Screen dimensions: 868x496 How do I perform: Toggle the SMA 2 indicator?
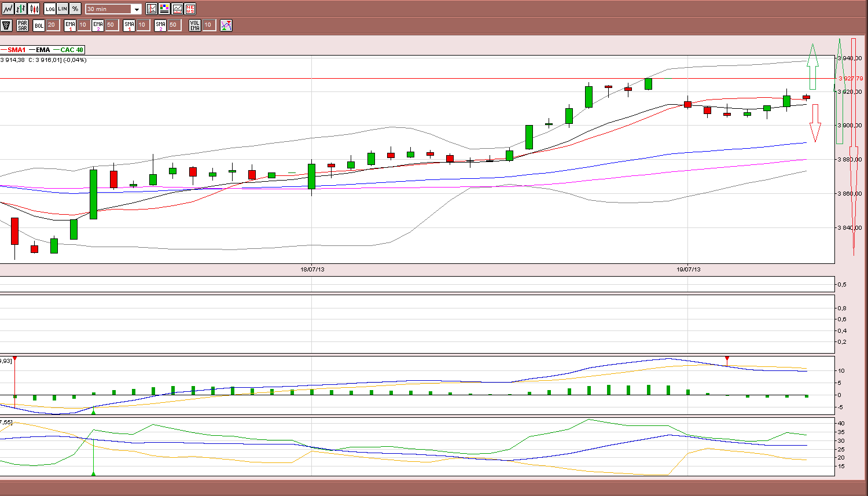(x=160, y=25)
